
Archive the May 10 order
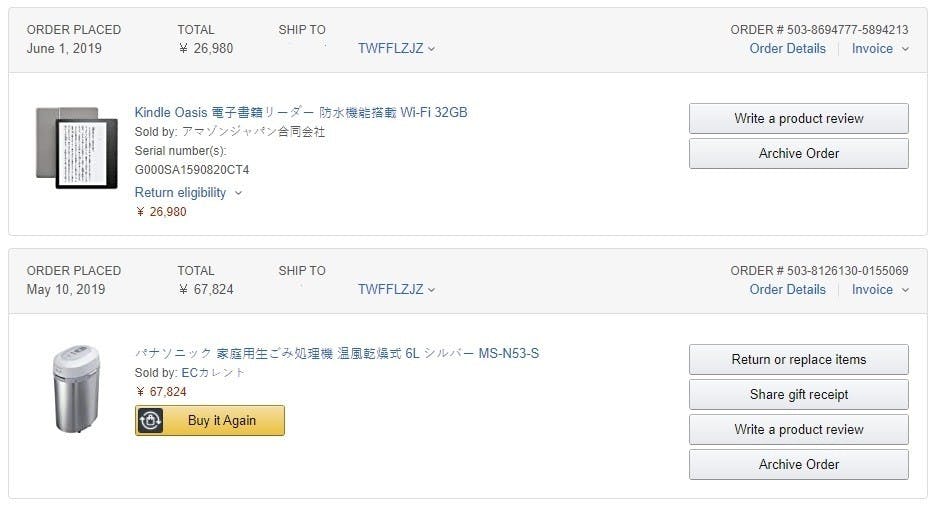(x=798, y=465)
